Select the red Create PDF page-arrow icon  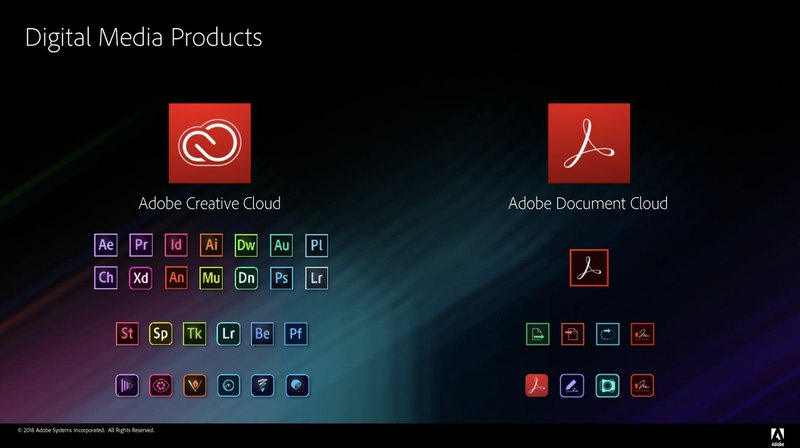(572, 334)
